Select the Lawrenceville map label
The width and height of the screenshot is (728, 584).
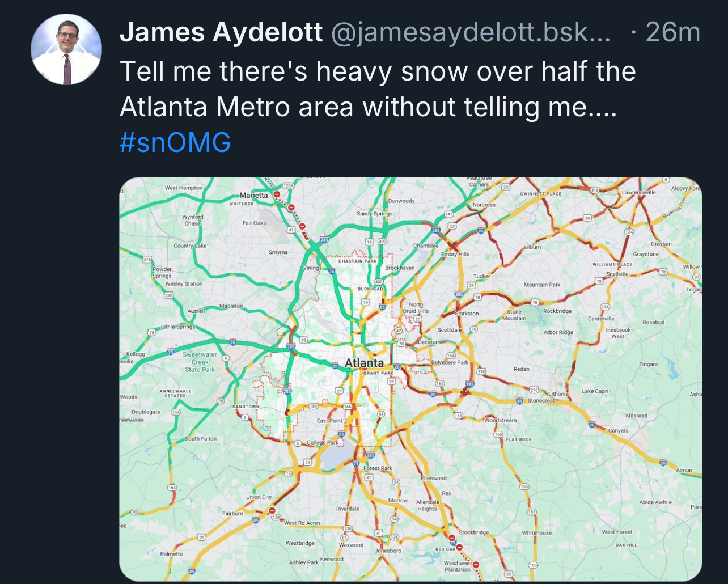(x=638, y=192)
